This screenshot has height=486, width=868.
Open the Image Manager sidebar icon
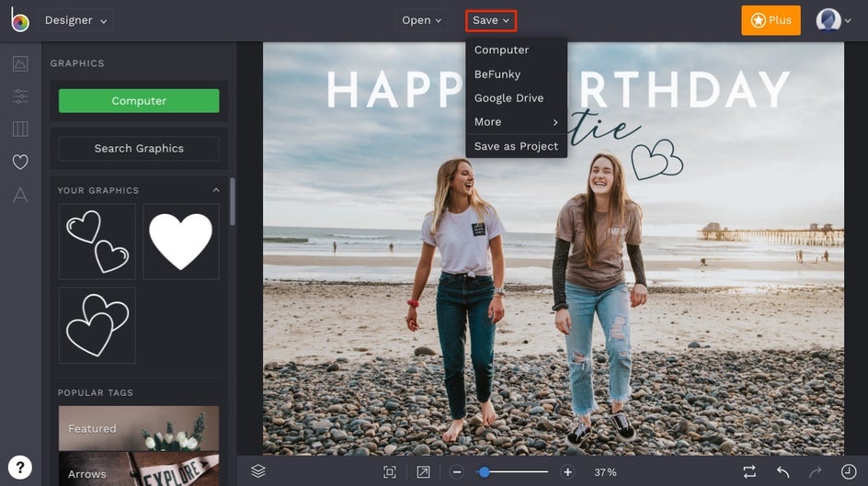[x=20, y=63]
